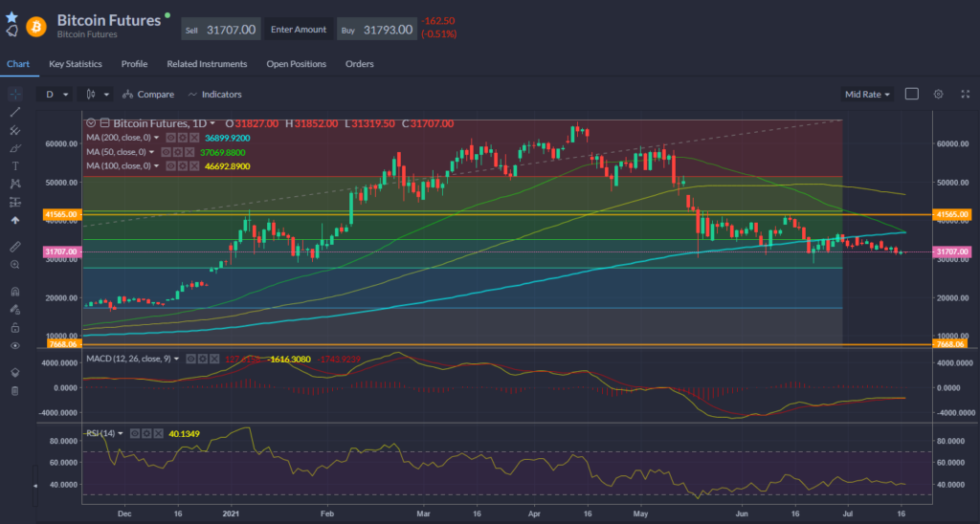Expand MA (100, close, 0) dropdown arrow
This screenshot has width=980, height=524.
click(x=156, y=166)
